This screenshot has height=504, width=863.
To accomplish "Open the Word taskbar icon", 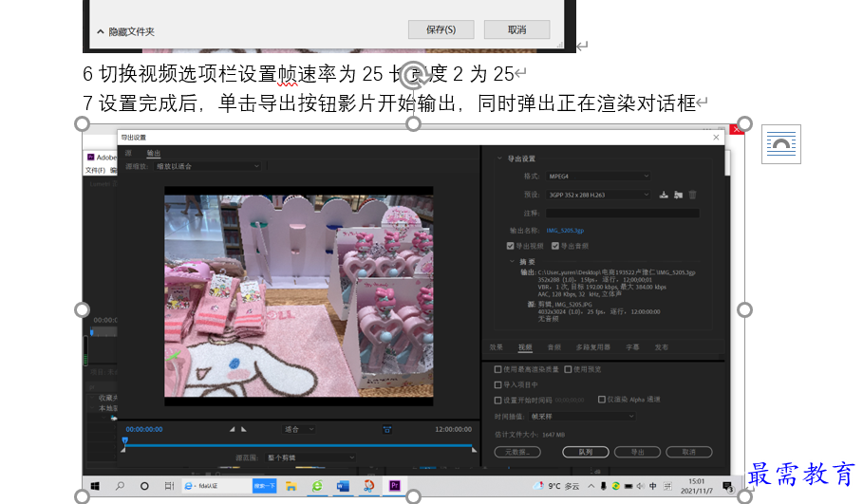I will click(343, 486).
